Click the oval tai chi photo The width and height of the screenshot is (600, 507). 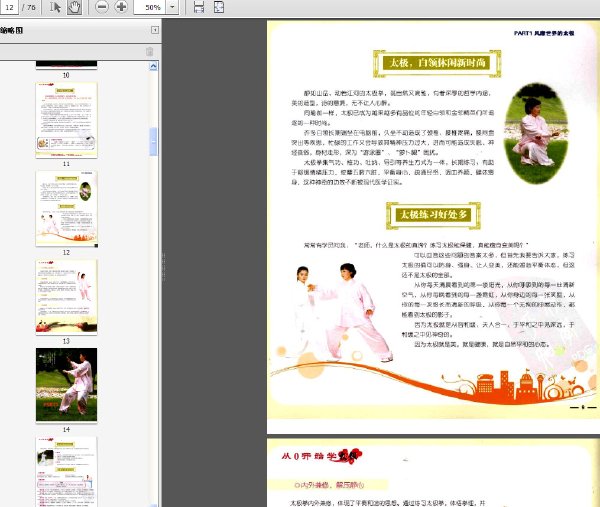pos(536,134)
